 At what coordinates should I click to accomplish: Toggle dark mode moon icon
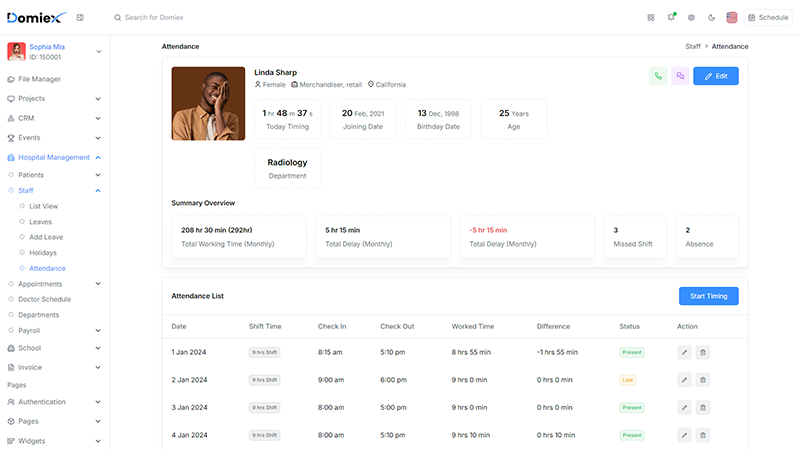(x=711, y=17)
